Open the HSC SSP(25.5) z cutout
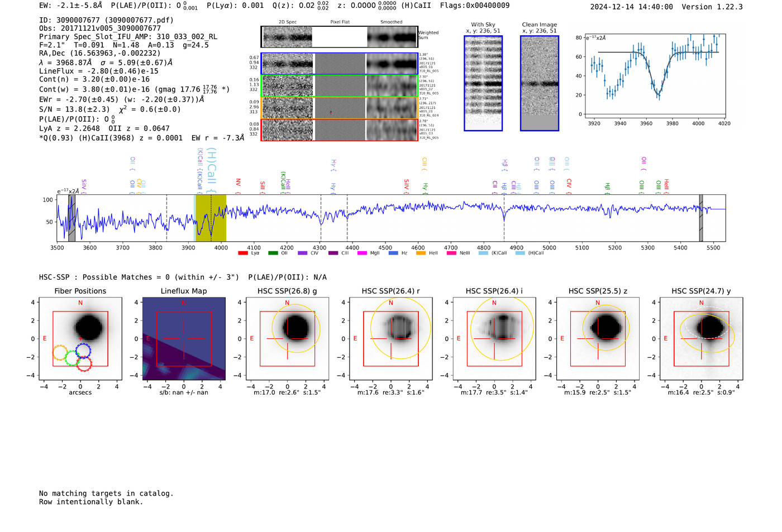This screenshot has height=532, width=782. (x=598, y=339)
